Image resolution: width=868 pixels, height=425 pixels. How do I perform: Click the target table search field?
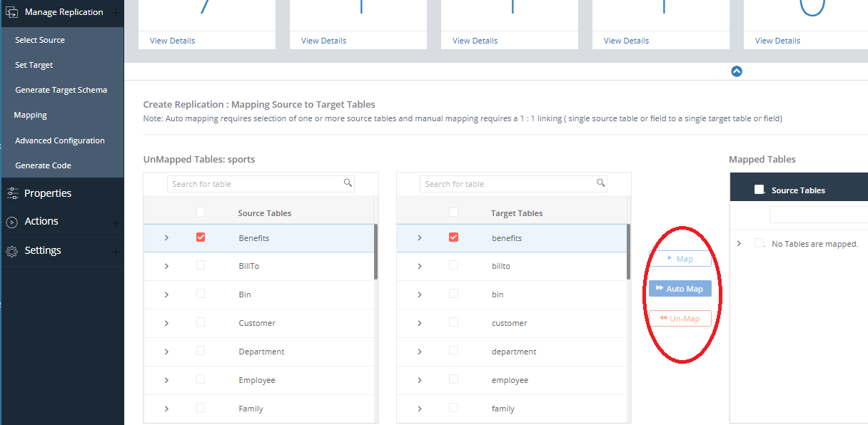coord(513,184)
